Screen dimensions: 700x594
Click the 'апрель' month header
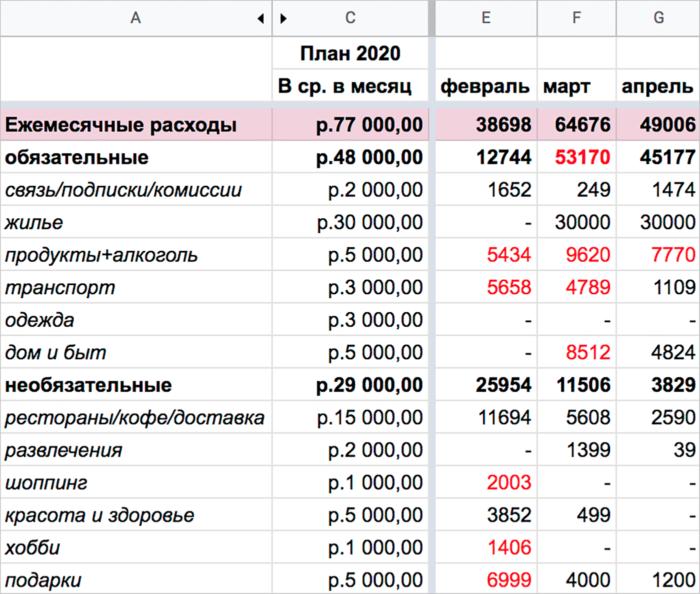coord(658,85)
